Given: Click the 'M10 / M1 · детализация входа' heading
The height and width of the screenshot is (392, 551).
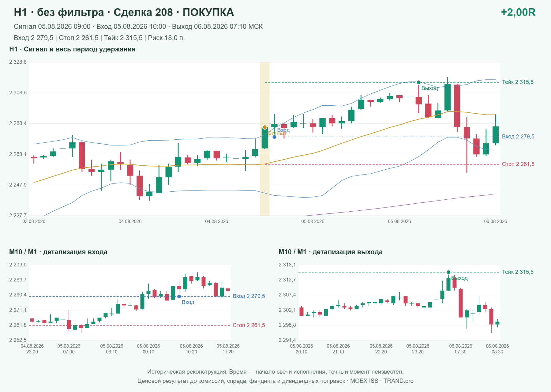Looking at the screenshot, I should tap(58, 252).
